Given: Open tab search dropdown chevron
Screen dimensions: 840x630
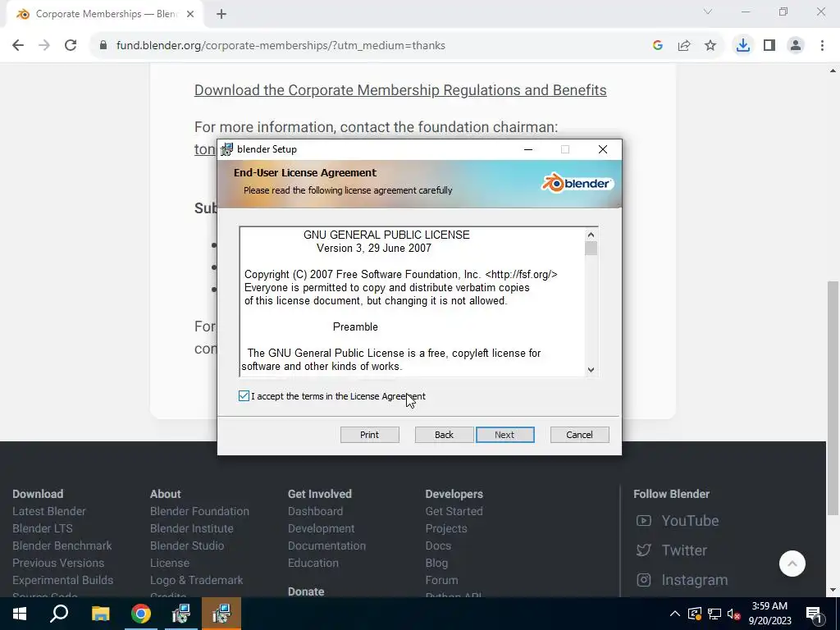Looking at the screenshot, I should 708,11.
